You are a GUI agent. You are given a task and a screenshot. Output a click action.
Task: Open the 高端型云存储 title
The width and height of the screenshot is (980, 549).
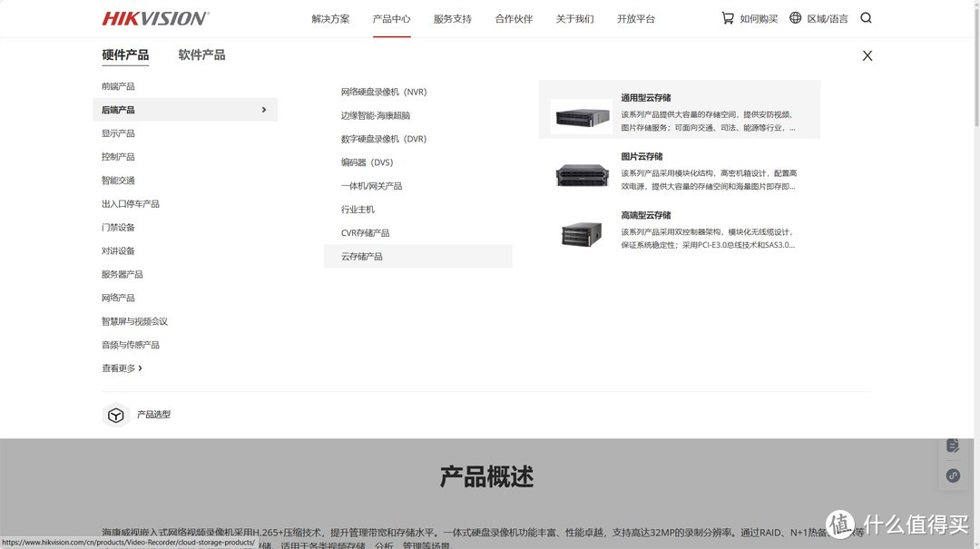pos(646,215)
